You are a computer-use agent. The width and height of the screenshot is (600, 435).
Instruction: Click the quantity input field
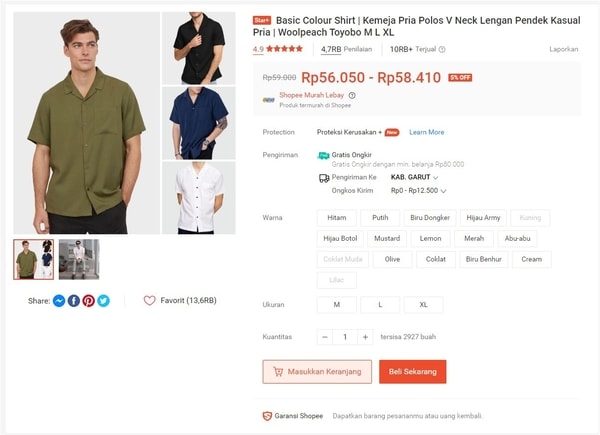click(x=345, y=337)
